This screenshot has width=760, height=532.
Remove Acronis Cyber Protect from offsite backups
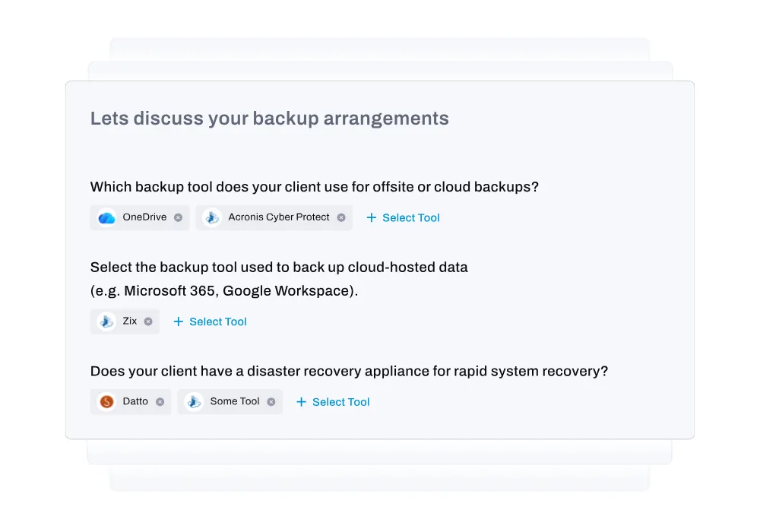(340, 217)
